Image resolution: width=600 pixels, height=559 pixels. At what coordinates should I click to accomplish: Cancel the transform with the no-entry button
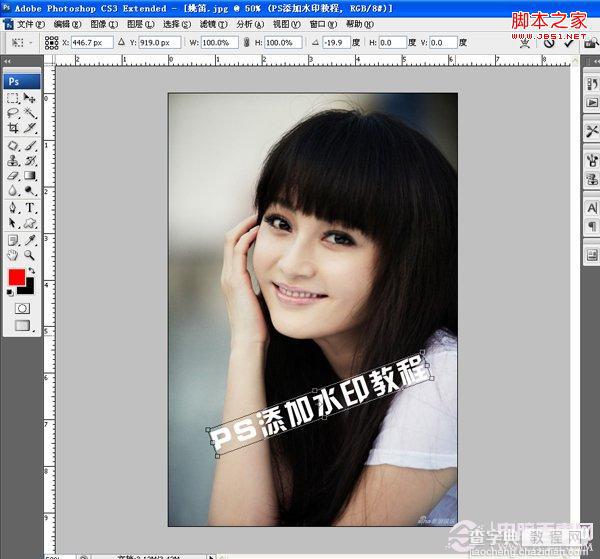click(549, 43)
